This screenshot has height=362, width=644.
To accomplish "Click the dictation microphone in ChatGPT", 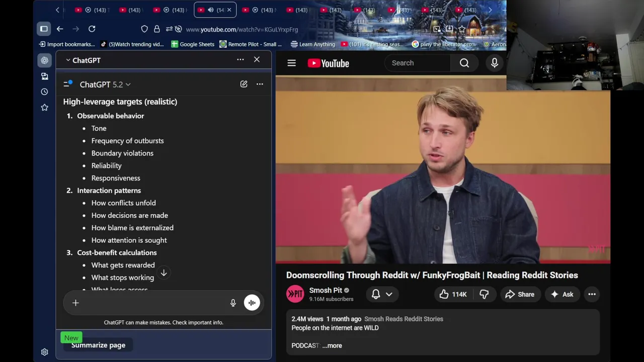I will coord(233,303).
